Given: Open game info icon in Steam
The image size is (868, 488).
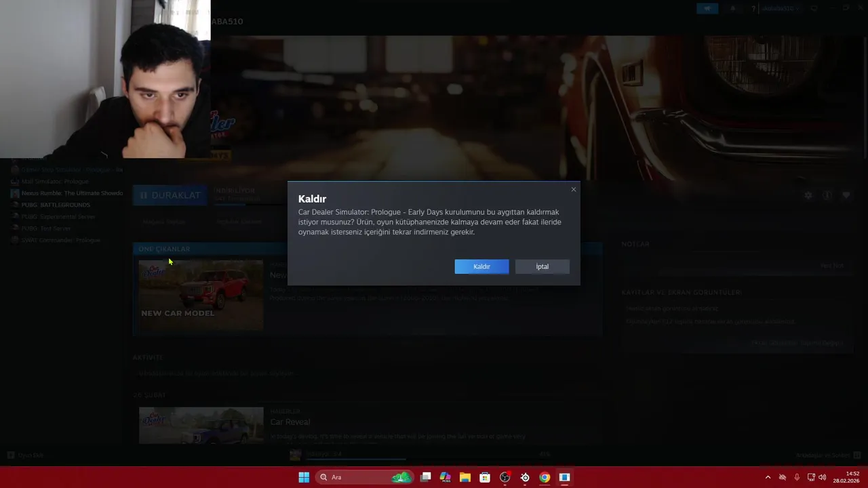Looking at the screenshot, I should (827, 195).
